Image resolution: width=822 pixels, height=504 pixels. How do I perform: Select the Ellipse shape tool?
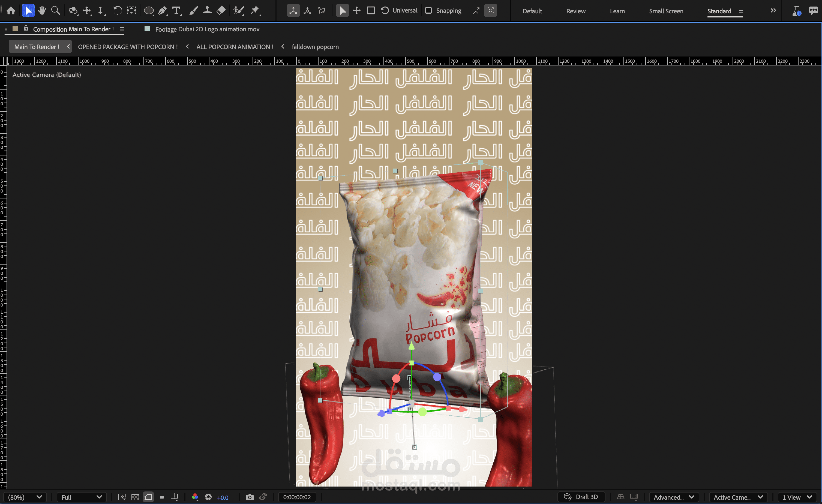148,11
